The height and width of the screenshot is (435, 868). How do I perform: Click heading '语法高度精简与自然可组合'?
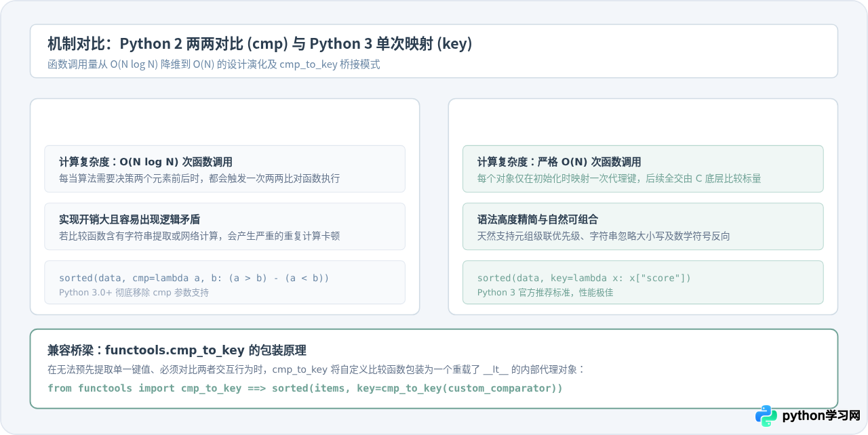(x=538, y=220)
